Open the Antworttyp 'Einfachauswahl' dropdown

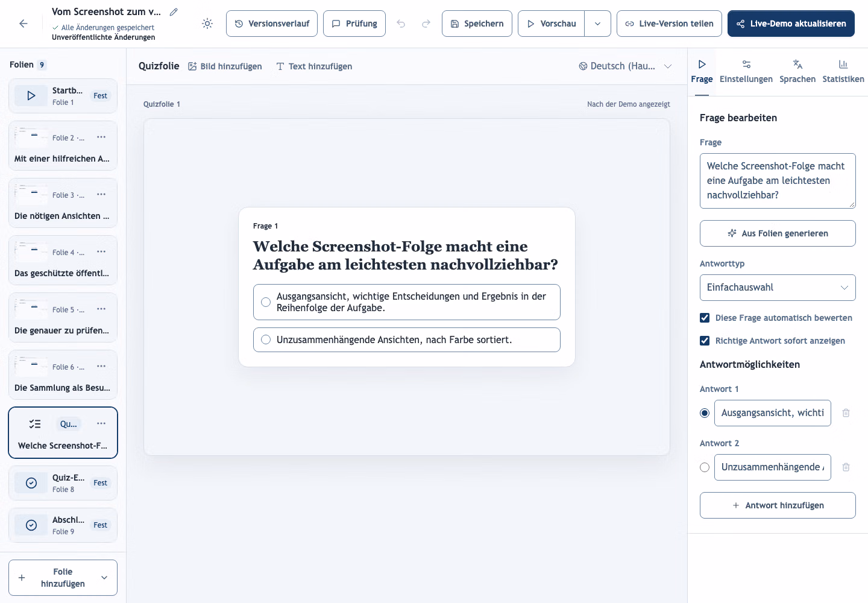pyautogui.click(x=778, y=288)
